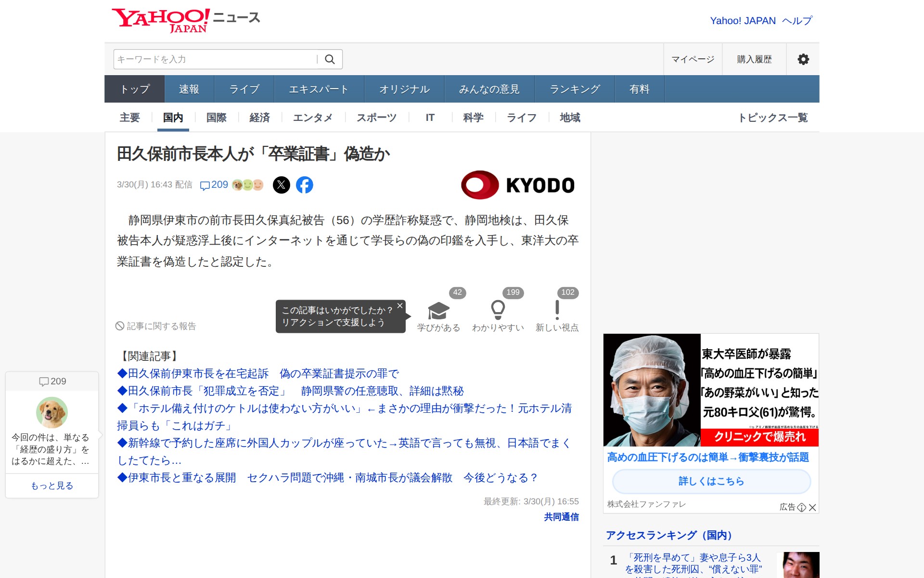Image resolution: width=924 pixels, height=578 pixels.
Task: Close the advertisement with X
Action: (812, 507)
